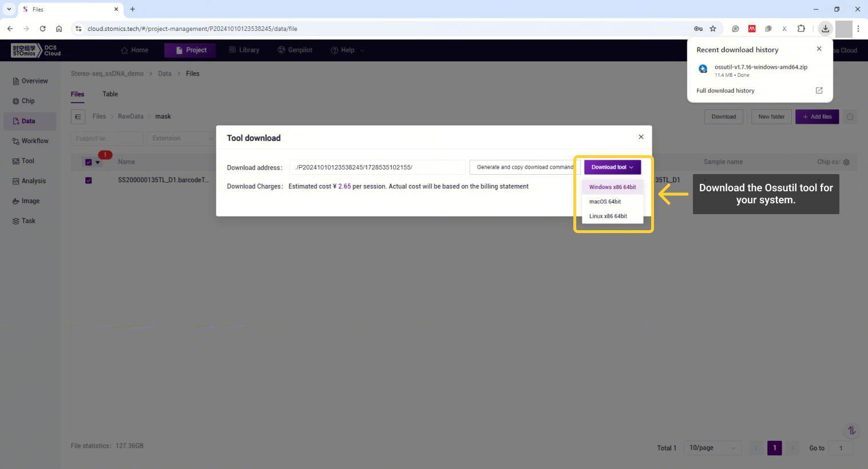Close the Tool download dialog
868x469 pixels.
coord(641,137)
